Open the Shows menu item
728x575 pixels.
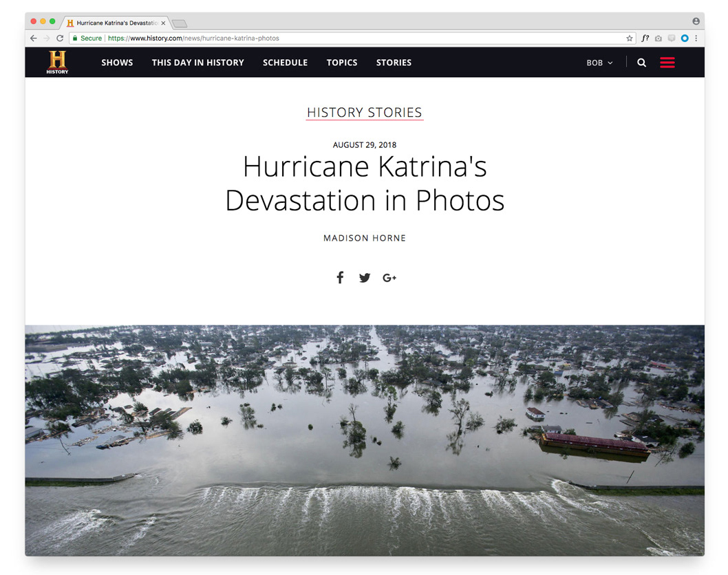(117, 63)
